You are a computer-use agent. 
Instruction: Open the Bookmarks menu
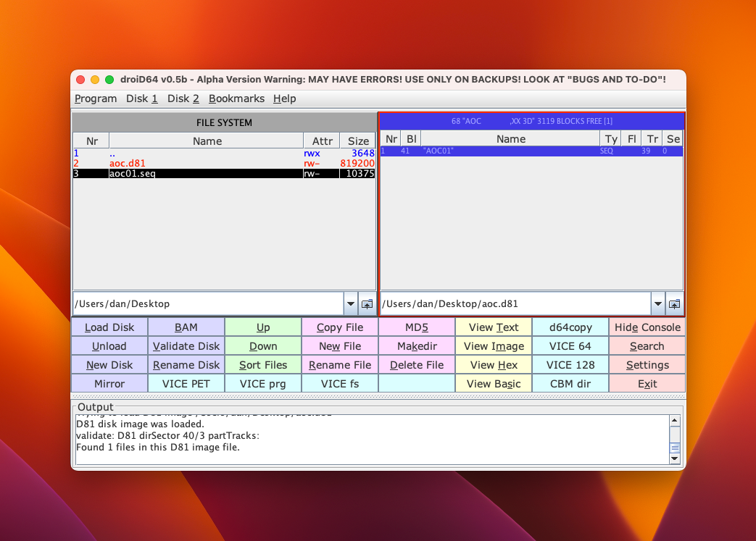click(x=236, y=98)
